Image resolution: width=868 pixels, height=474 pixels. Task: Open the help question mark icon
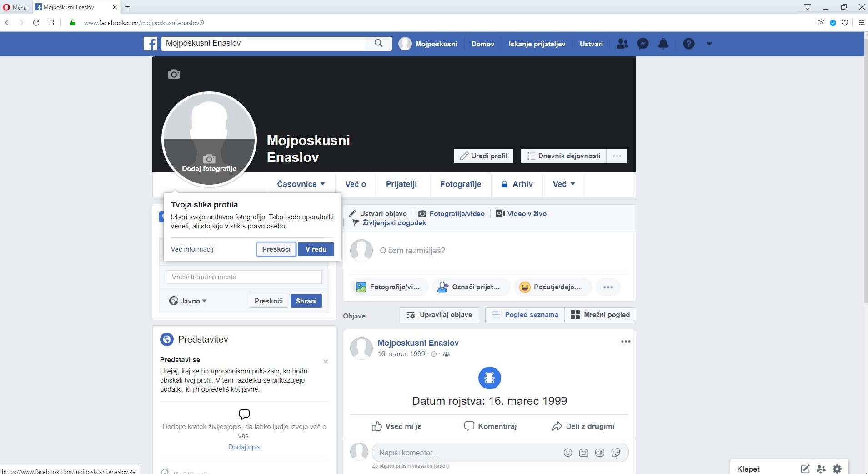[688, 44]
